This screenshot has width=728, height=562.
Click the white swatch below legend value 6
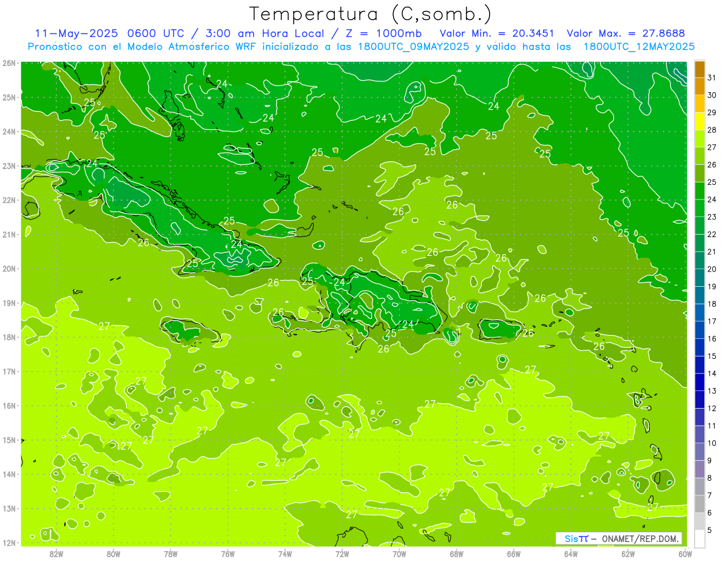[699, 538]
